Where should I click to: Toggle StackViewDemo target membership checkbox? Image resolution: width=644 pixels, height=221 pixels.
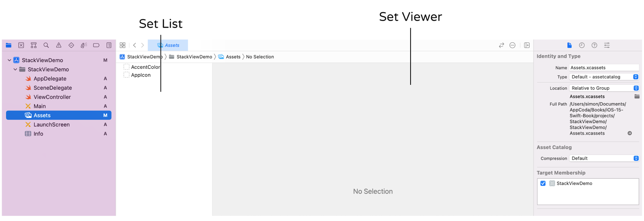point(543,183)
